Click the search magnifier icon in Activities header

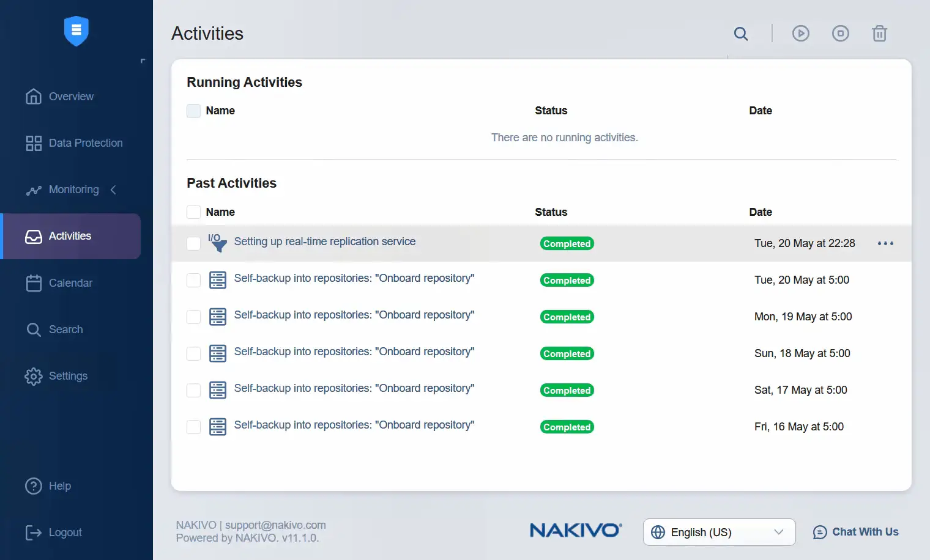coord(741,34)
